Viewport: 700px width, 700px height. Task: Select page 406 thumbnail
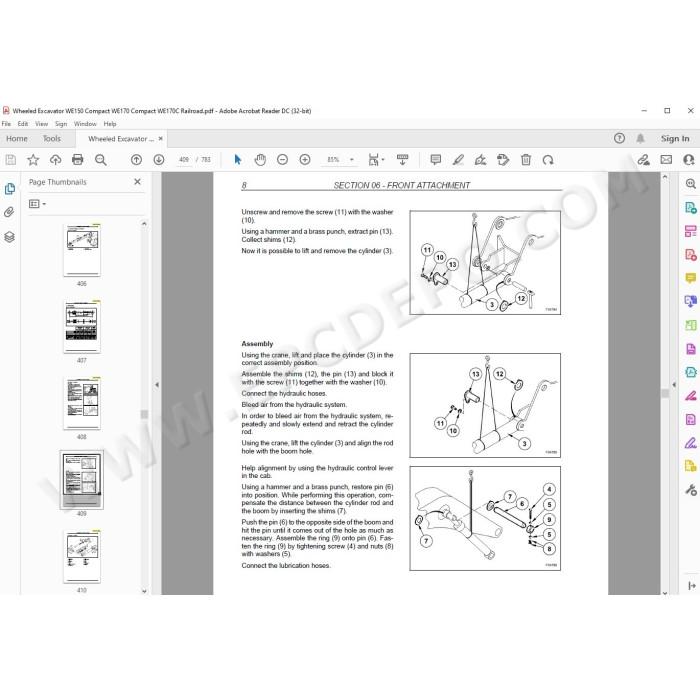click(x=82, y=250)
